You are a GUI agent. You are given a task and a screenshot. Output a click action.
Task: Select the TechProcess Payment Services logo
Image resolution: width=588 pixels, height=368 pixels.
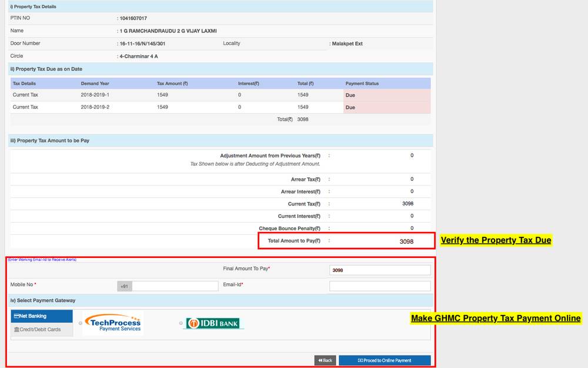click(x=113, y=323)
